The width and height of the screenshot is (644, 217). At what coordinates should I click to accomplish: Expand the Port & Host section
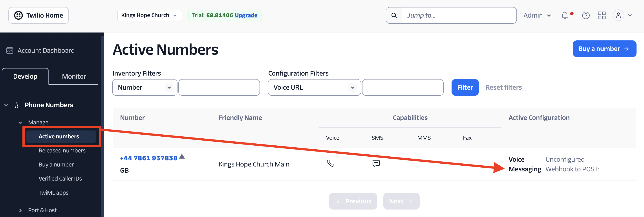click(x=20, y=210)
